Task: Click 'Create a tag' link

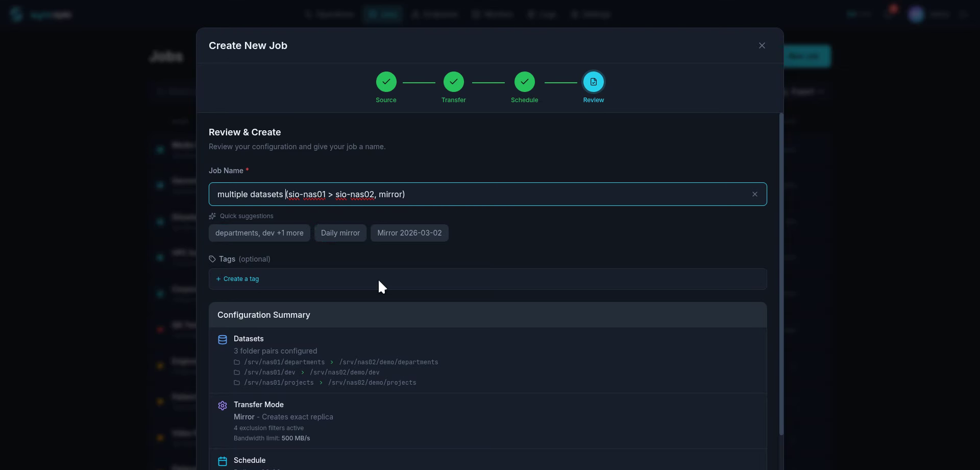Action: pyautogui.click(x=237, y=279)
